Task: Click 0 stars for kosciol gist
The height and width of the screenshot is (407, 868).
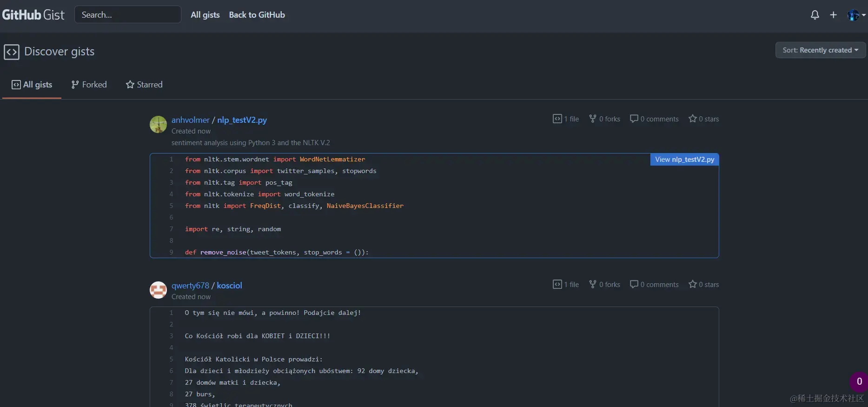Action: click(703, 285)
